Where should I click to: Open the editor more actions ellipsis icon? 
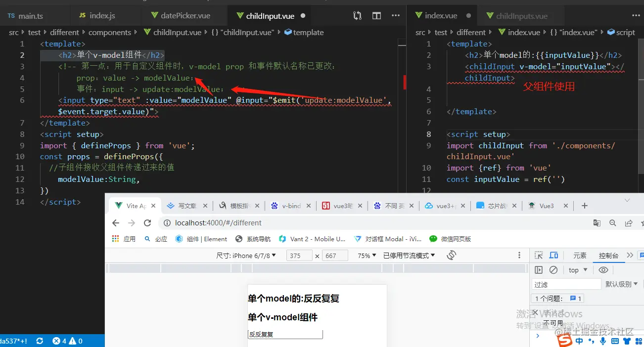pyautogui.click(x=396, y=15)
